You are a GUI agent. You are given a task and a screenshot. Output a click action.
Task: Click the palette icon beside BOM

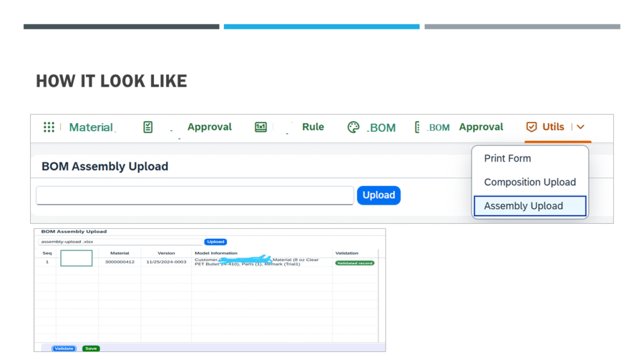pos(353,128)
